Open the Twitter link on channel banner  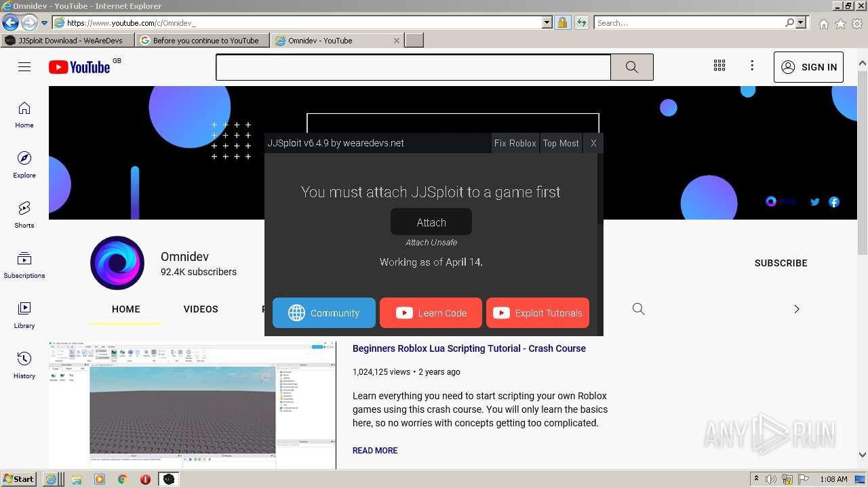(x=815, y=201)
